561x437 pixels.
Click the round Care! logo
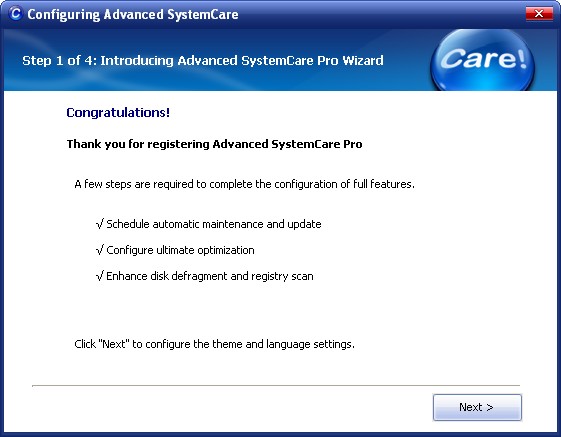tap(482, 60)
